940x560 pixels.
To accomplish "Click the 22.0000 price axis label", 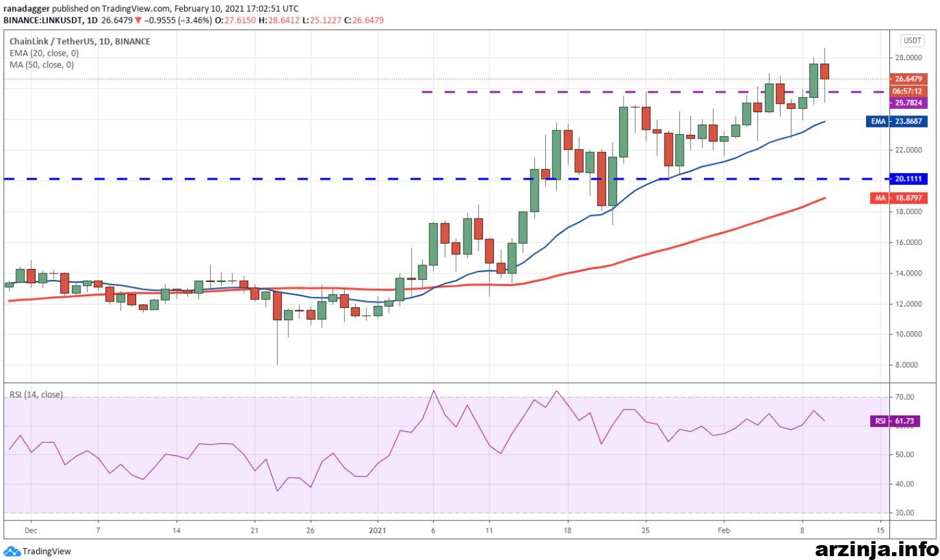I will click(909, 150).
